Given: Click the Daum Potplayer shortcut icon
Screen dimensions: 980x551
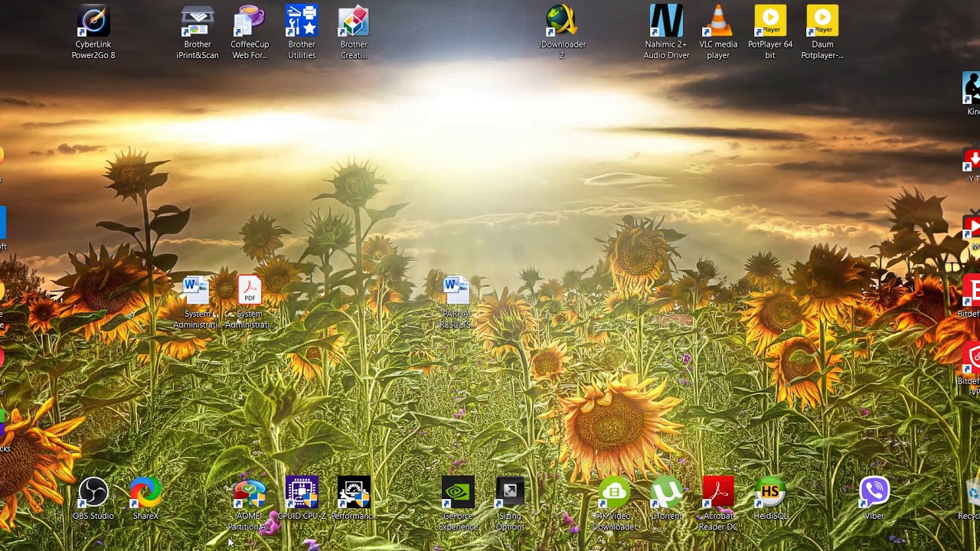Looking at the screenshot, I should (822, 21).
